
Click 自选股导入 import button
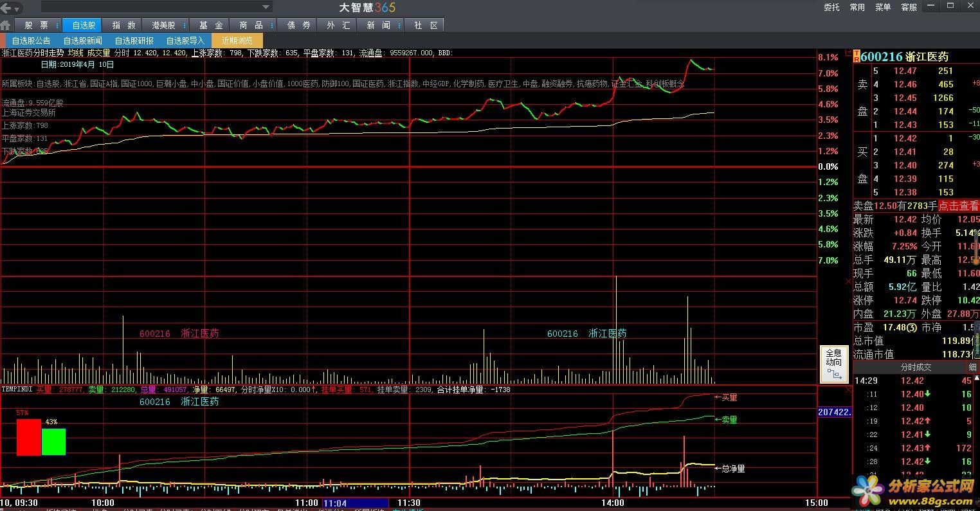click(x=185, y=40)
